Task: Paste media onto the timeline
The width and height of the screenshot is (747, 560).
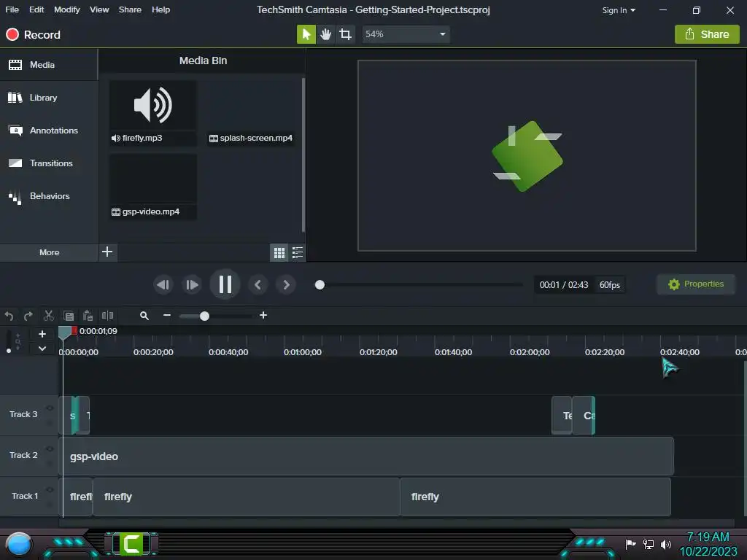Action: click(88, 316)
